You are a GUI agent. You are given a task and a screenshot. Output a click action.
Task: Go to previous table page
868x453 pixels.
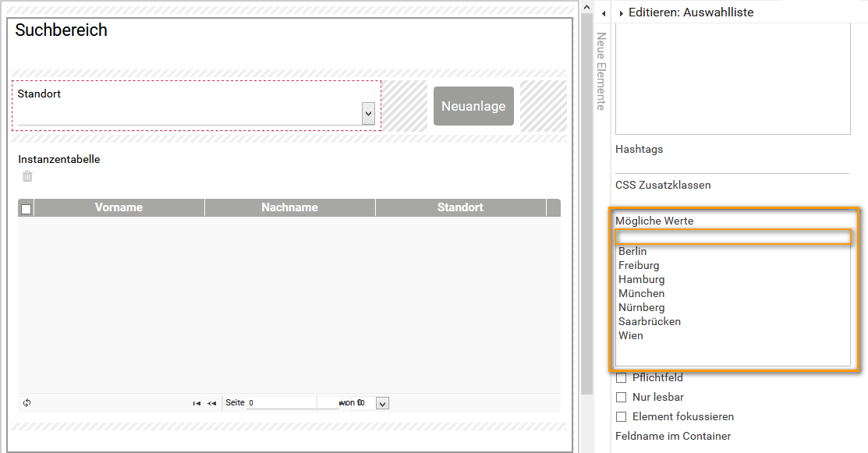coord(211,403)
